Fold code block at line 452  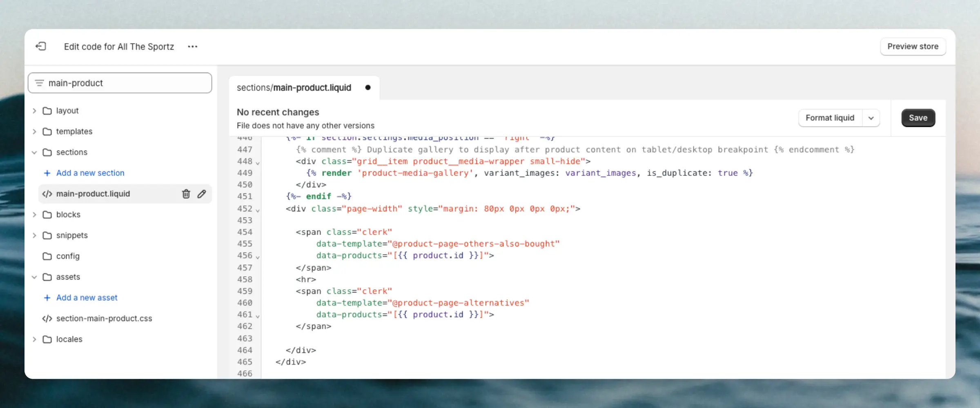258,211
